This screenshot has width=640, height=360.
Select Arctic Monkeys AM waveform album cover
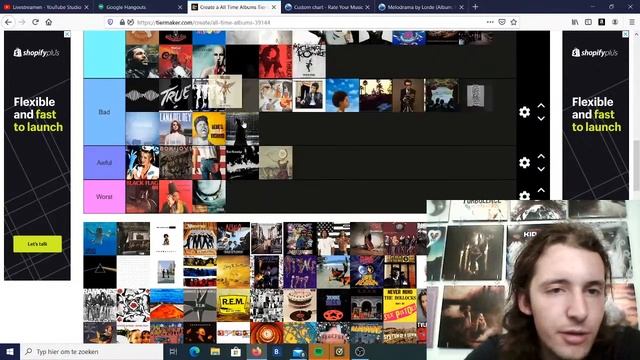[x=142, y=96]
